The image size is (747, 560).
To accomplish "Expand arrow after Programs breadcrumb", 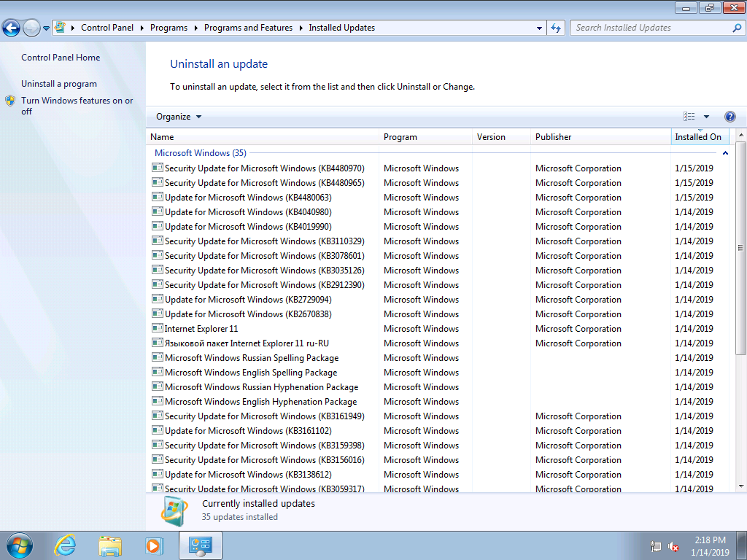I will point(196,28).
